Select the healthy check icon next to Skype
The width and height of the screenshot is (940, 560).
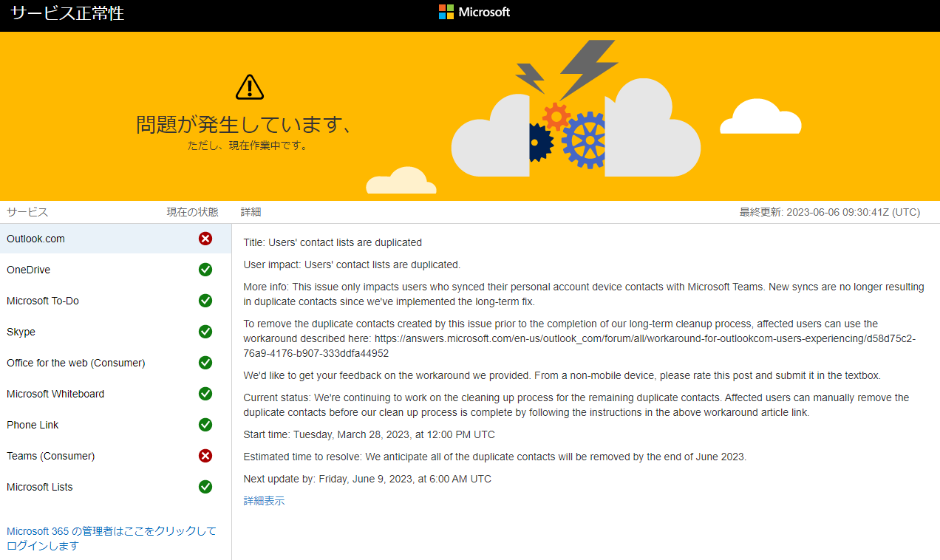pos(205,331)
